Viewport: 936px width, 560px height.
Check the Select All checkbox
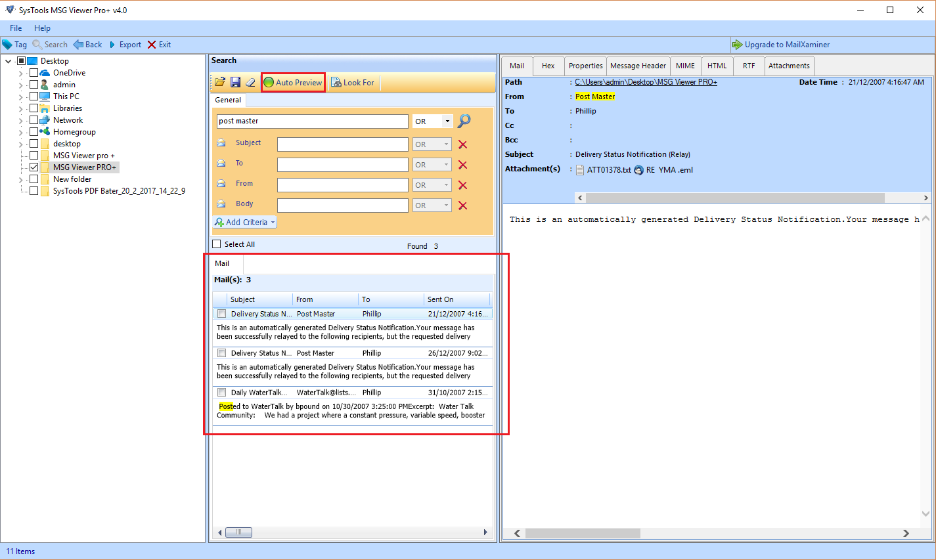[x=217, y=244]
